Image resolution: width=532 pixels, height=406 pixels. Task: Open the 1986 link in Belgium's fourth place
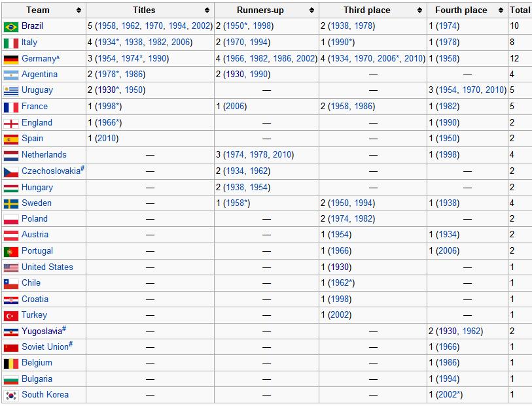[x=448, y=363]
